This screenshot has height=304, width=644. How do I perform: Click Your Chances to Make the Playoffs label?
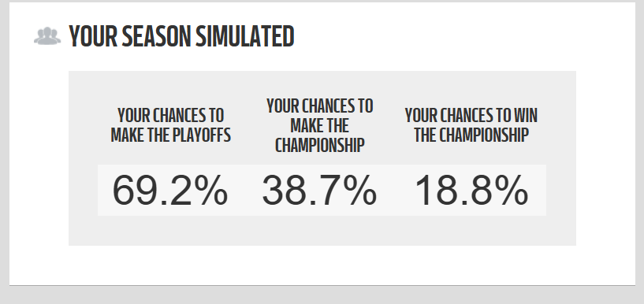(x=170, y=125)
